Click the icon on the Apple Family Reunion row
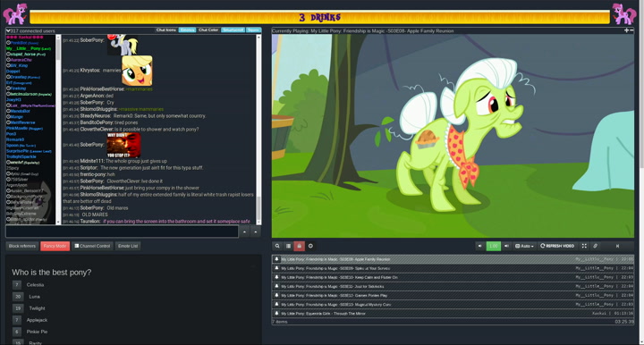This screenshot has height=345, width=644. point(276,259)
